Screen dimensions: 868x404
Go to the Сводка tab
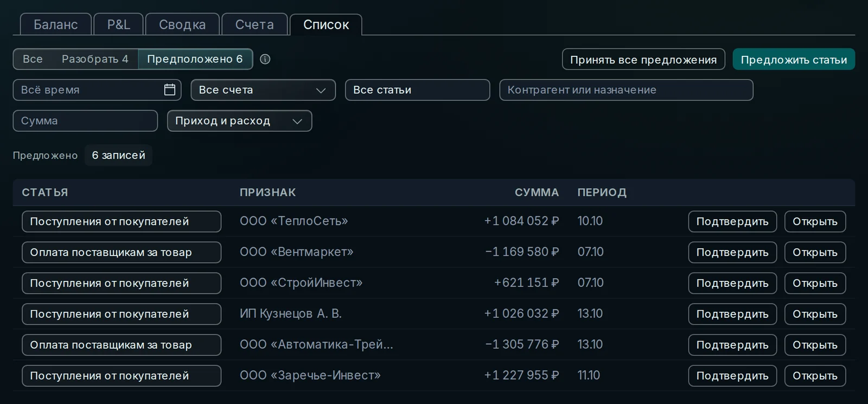pyautogui.click(x=182, y=24)
